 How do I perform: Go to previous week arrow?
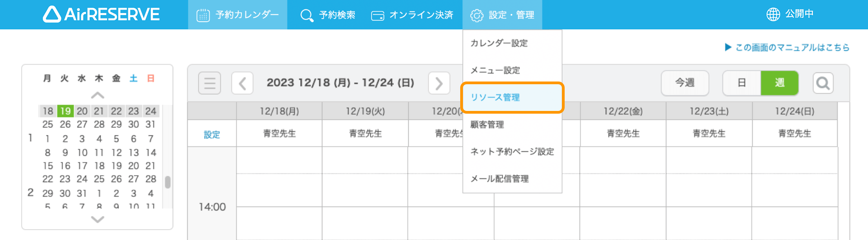242,83
